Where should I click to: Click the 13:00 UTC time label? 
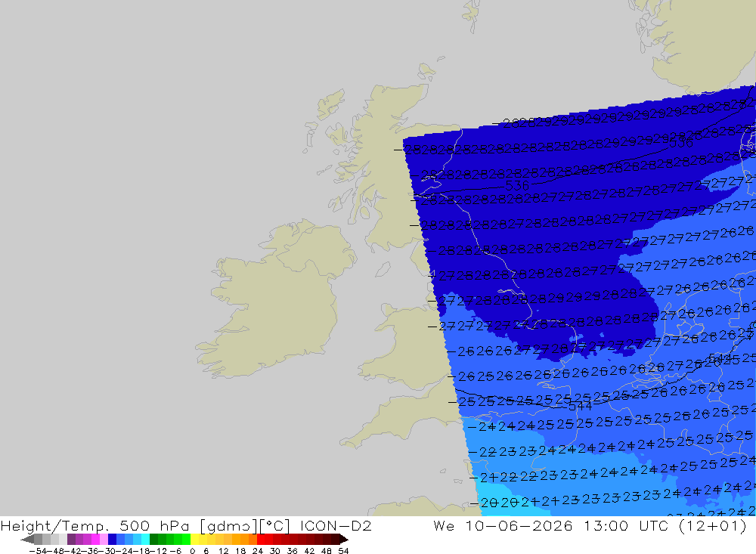click(625, 525)
